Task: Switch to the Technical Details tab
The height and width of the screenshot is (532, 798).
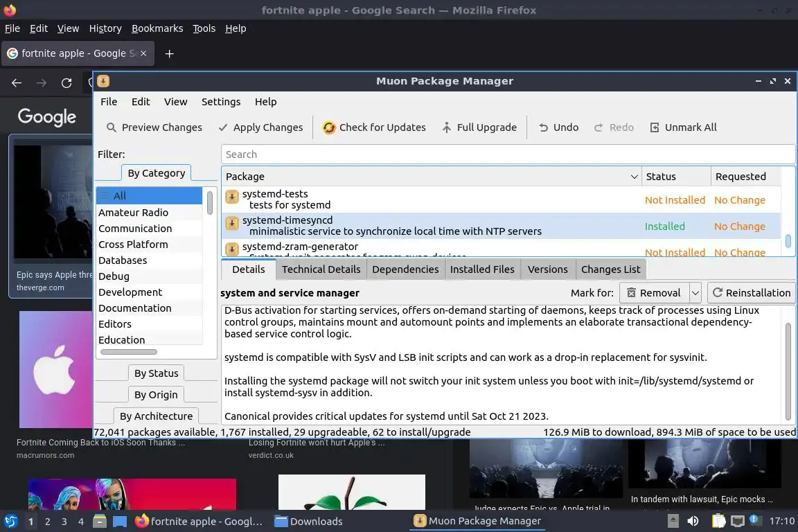Action: coord(321,269)
